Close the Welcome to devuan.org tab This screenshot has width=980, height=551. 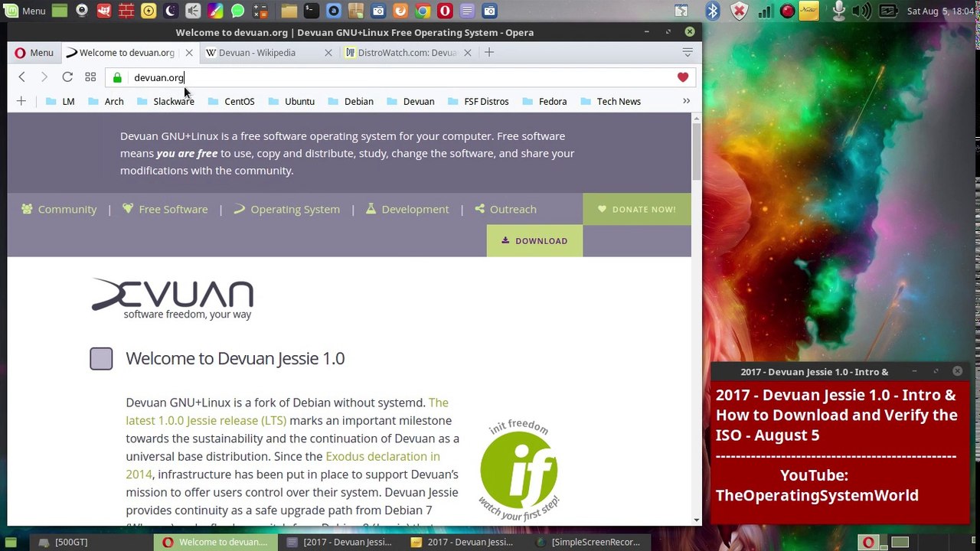click(189, 53)
